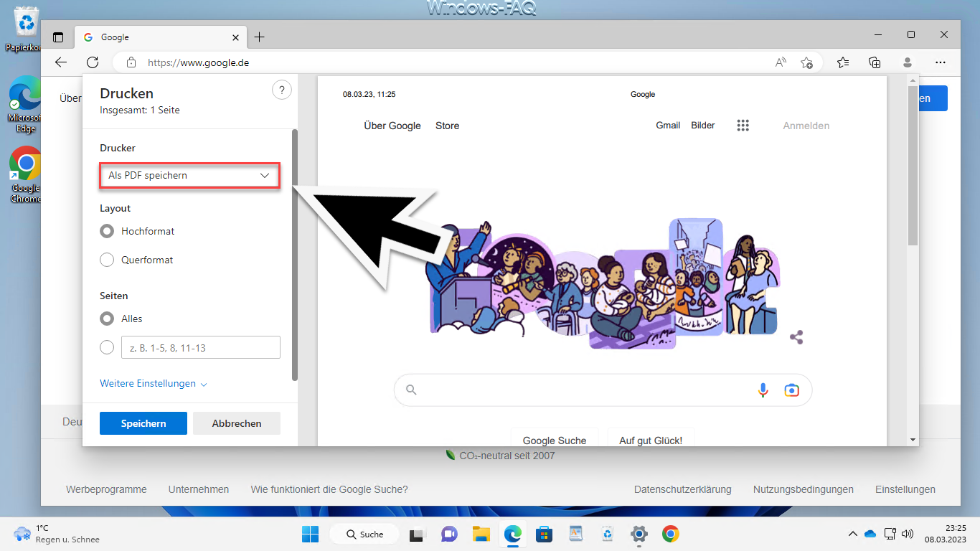Viewport: 980px width, 551px height.
Task: Open a new tab with plus icon
Action: (x=260, y=37)
